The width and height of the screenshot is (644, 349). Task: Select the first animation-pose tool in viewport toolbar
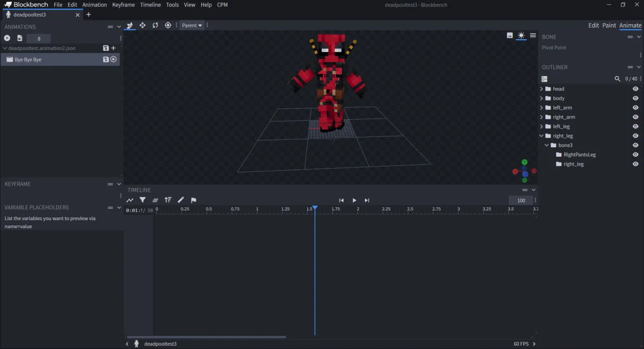tap(129, 25)
